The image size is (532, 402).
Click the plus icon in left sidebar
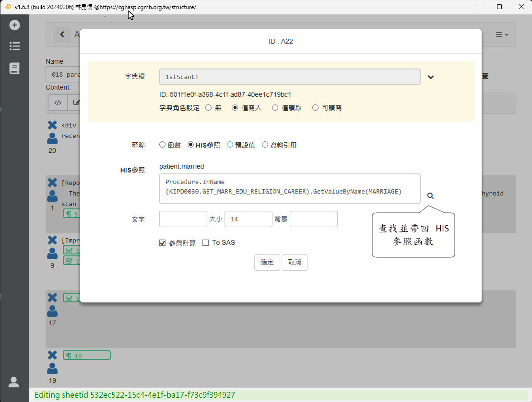[14, 25]
